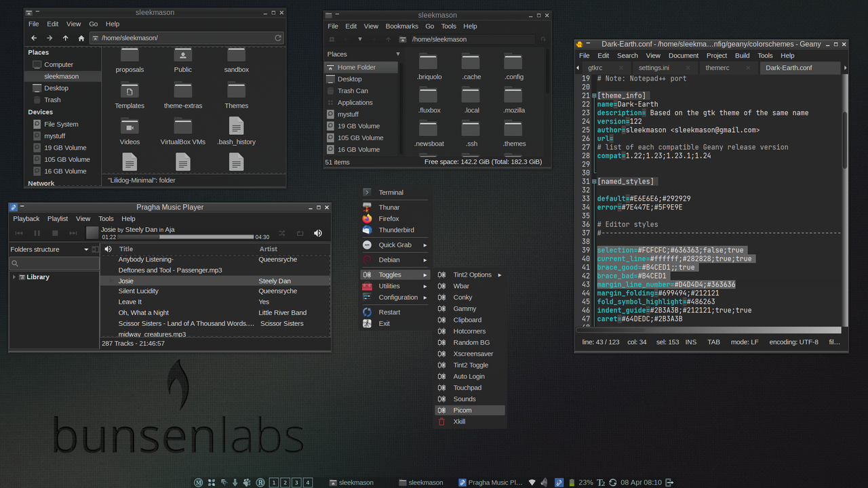Open the Templates folder icon in Thunar
The width and height of the screenshot is (868, 488).
pos(130,89)
